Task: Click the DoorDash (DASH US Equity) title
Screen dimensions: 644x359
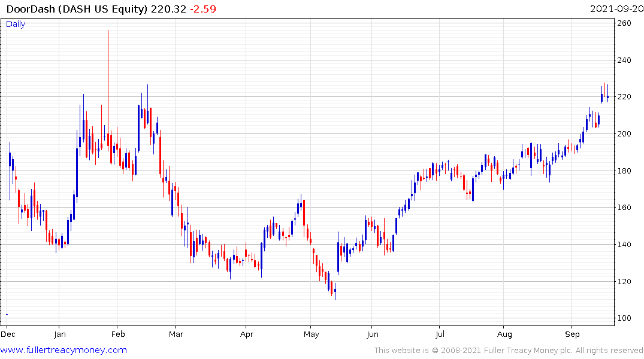Action: point(77,9)
